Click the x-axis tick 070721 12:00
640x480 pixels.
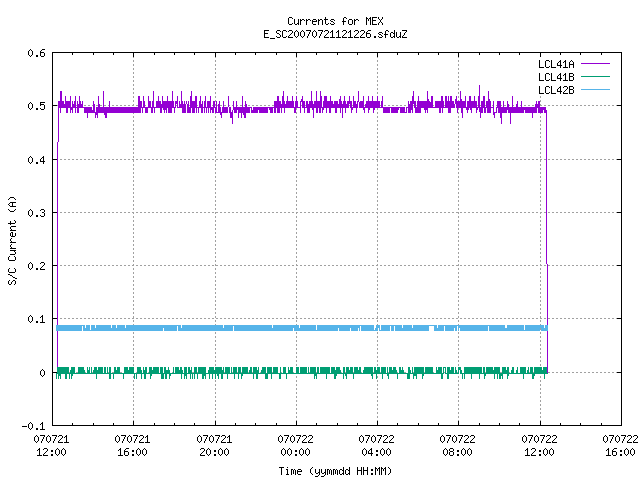click(51, 445)
